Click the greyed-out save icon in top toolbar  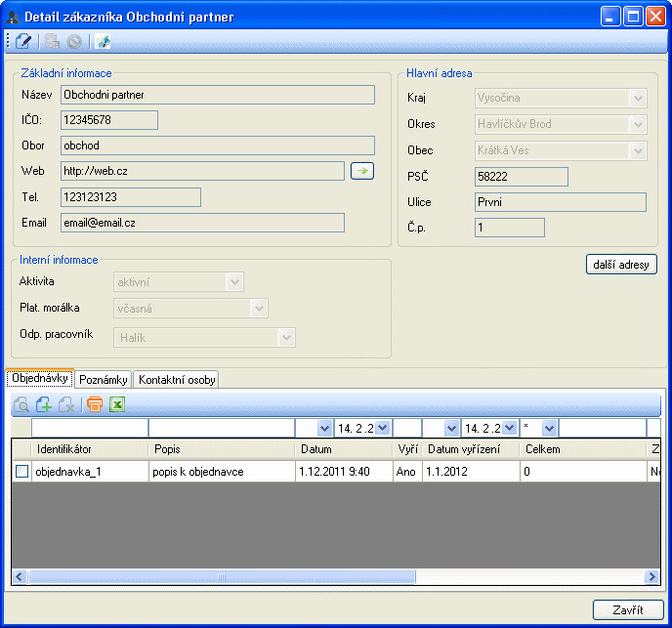click(x=53, y=42)
